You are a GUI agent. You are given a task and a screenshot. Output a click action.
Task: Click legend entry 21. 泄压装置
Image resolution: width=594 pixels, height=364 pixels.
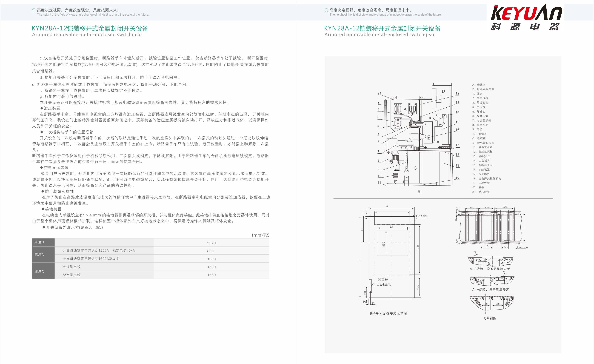coord(481,192)
